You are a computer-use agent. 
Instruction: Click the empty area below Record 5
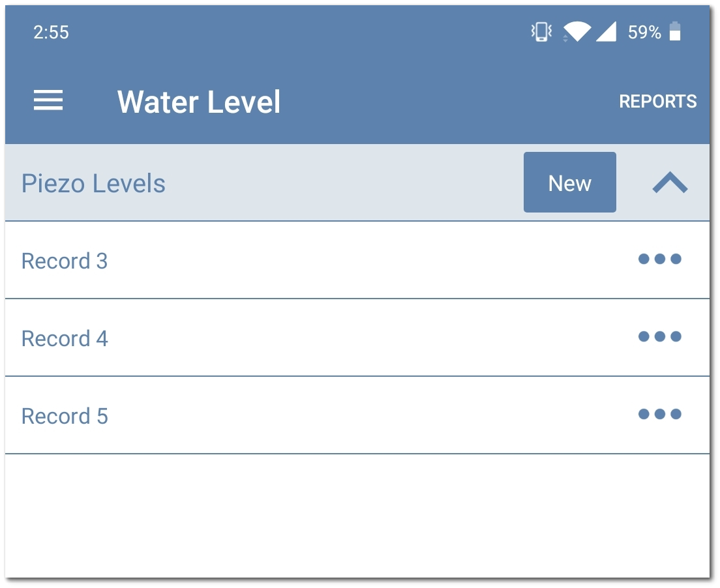[357, 515]
